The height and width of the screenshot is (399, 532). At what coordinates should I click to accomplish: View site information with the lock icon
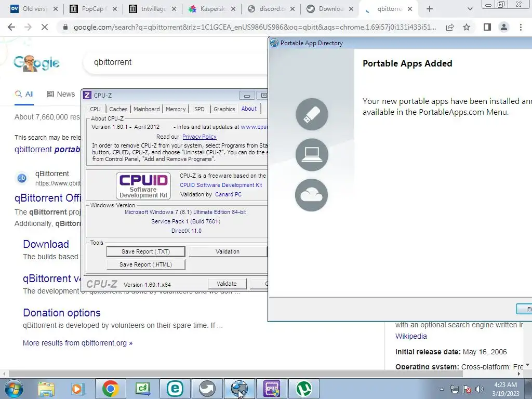point(65,27)
